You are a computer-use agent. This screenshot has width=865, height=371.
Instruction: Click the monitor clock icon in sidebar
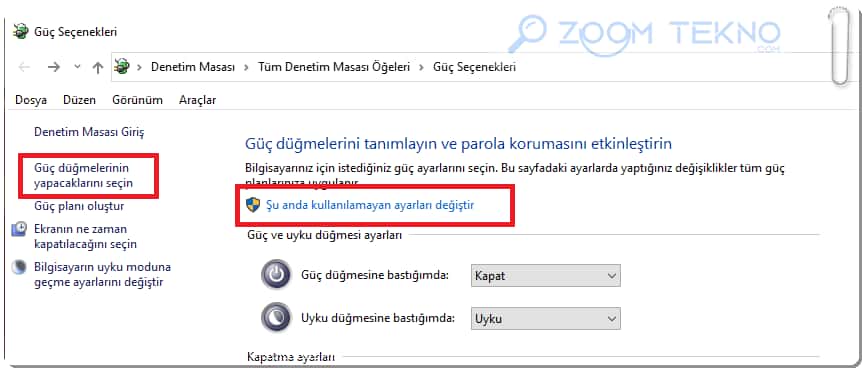19,229
